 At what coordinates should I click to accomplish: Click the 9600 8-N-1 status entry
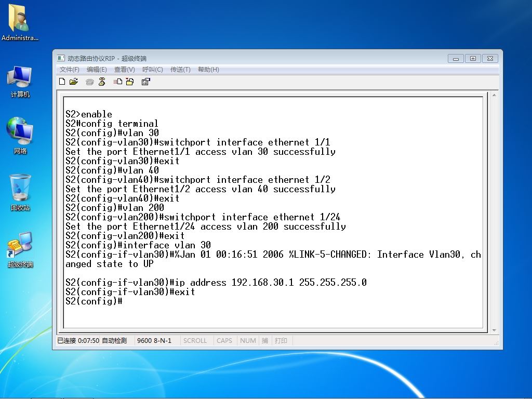pyautogui.click(x=154, y=341)
